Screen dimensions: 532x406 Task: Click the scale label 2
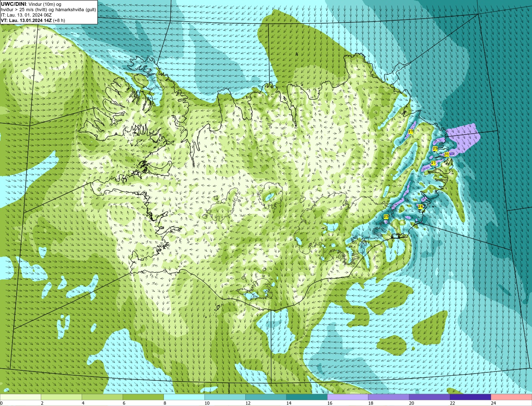42,403
